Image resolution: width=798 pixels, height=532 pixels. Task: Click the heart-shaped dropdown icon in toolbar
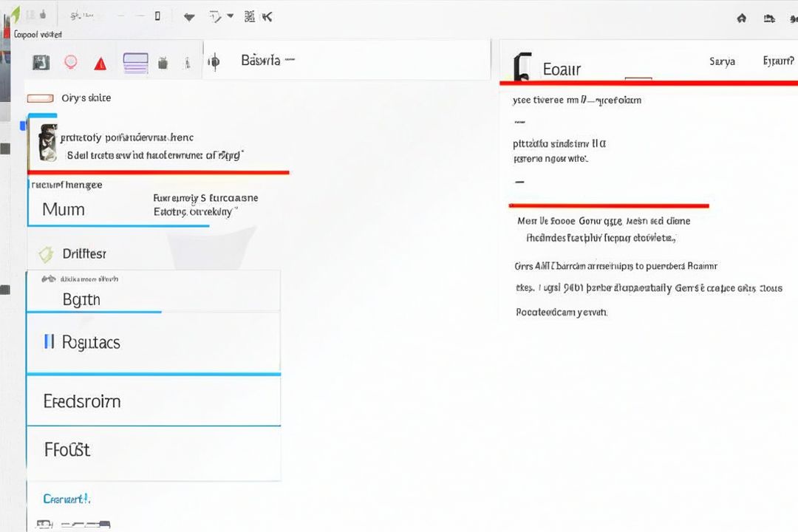pos(189,17)
